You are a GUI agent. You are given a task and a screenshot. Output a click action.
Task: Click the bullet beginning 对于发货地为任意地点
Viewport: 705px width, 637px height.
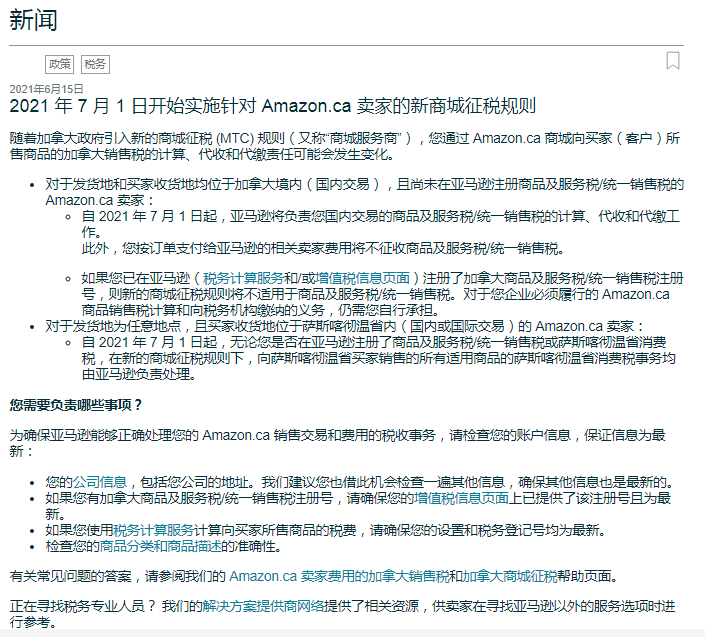pyautogui.click(x=344, y=326)
